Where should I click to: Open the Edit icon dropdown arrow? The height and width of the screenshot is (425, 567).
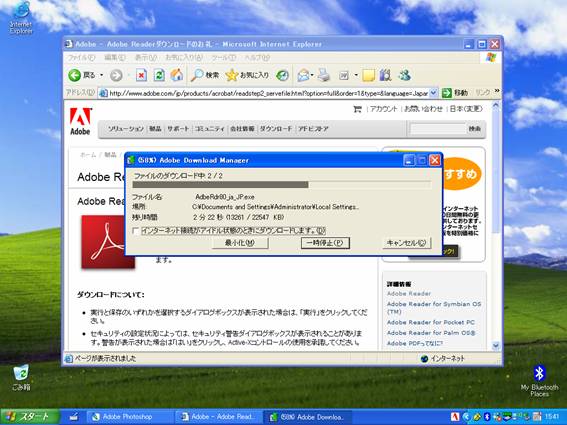(x=356, y=75)
